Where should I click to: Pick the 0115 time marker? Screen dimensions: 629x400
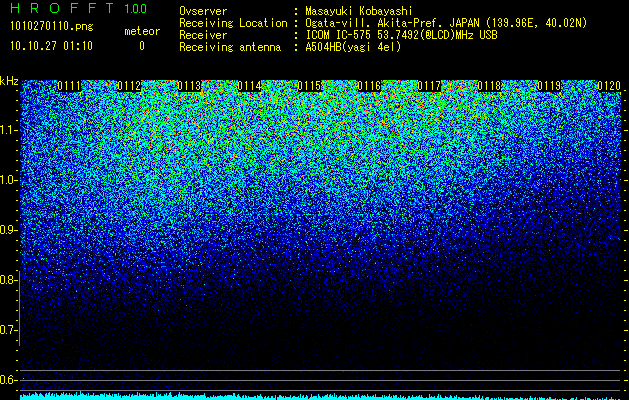(309, 86)
